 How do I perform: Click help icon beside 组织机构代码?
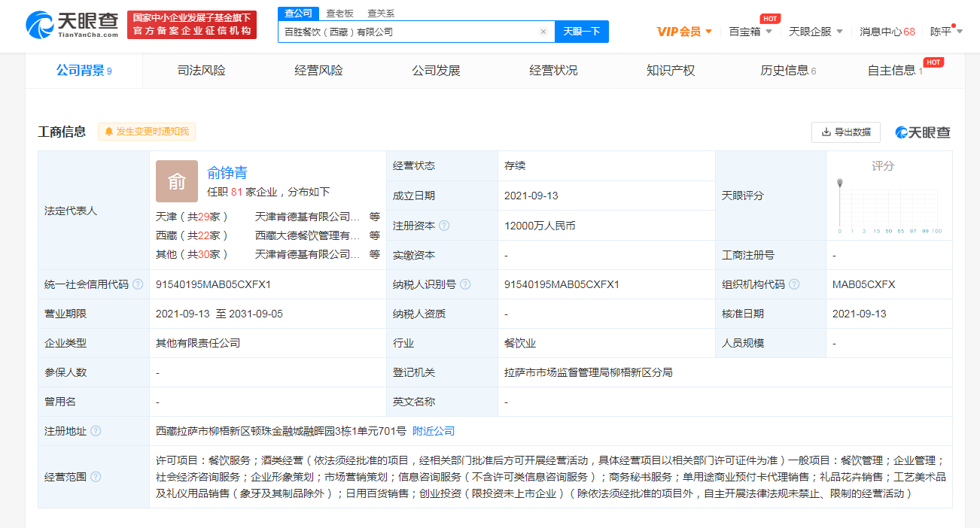(x=794, y=284)
